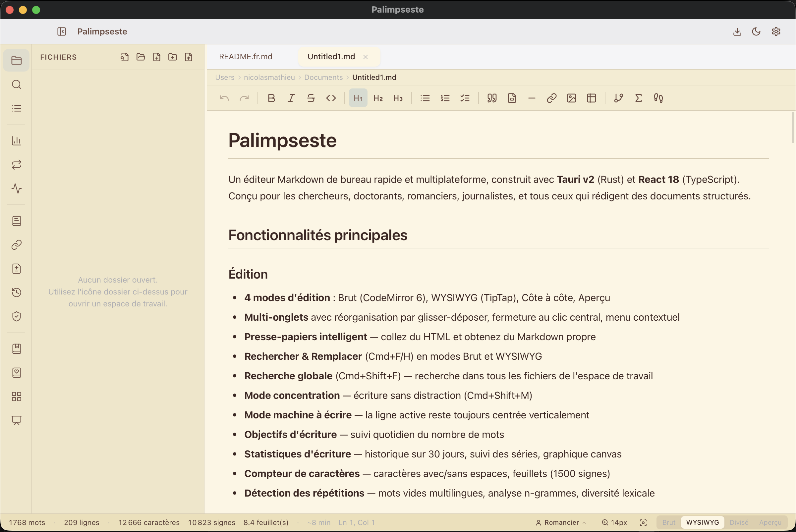Open the version history panel
The width and height of the screenshot is (796, 532).
point(16,293)
